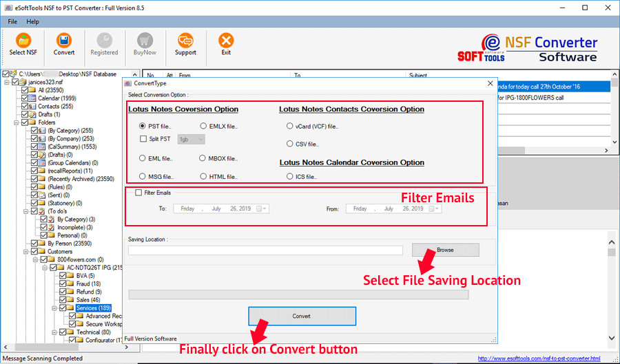Image resolution: width=620 pixels, height=364 pixels.
Task: Select the Fraud (18) folder
Action: tap(88, 284)
